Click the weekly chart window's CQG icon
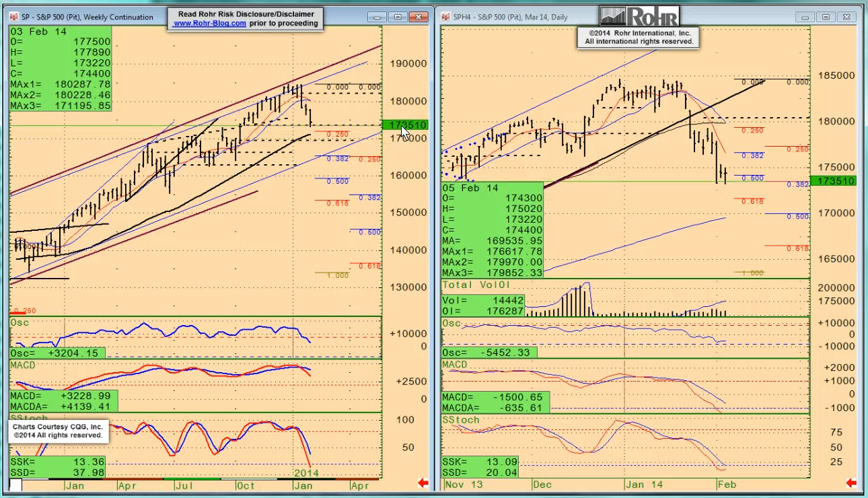Viewport: 868px width, 498px height. click(x=13, y=17)
